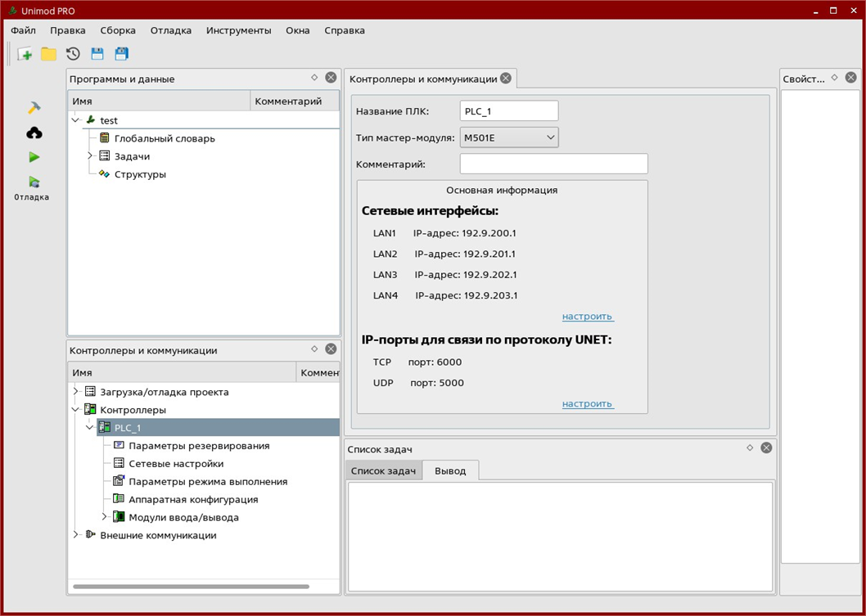The height and width of the screenshot is (616, 866).
Task: Click the new project icon in toolbar
Action: click(x=25, y=54)
